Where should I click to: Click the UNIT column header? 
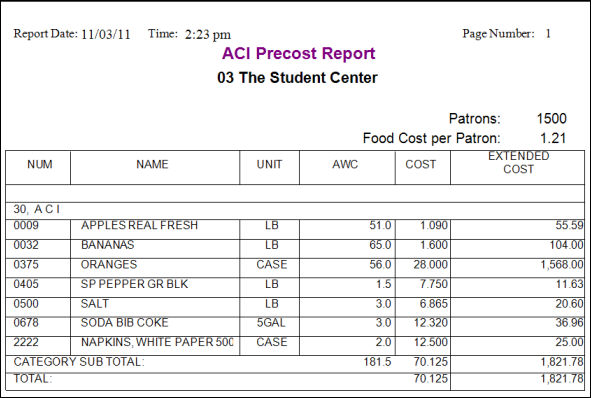click(x=269, y=164)
